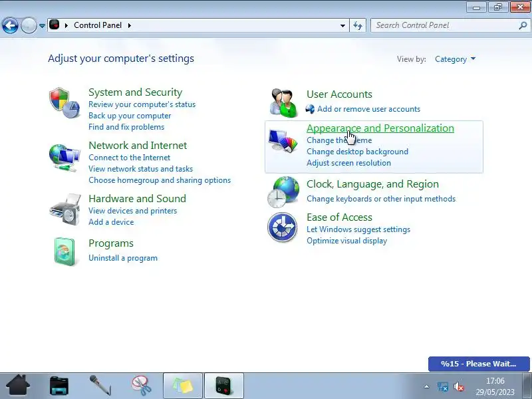Click Add or remove user accounts
This screenshot has width=532, height=399.
coord(368,109)
